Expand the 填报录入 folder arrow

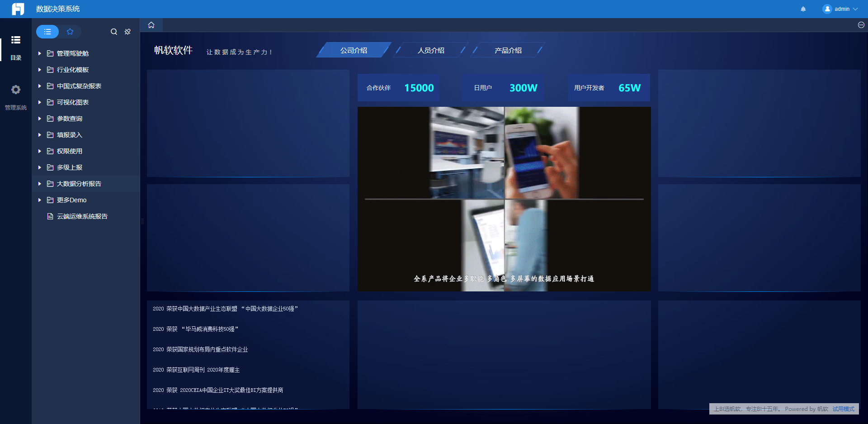[40, 135]
